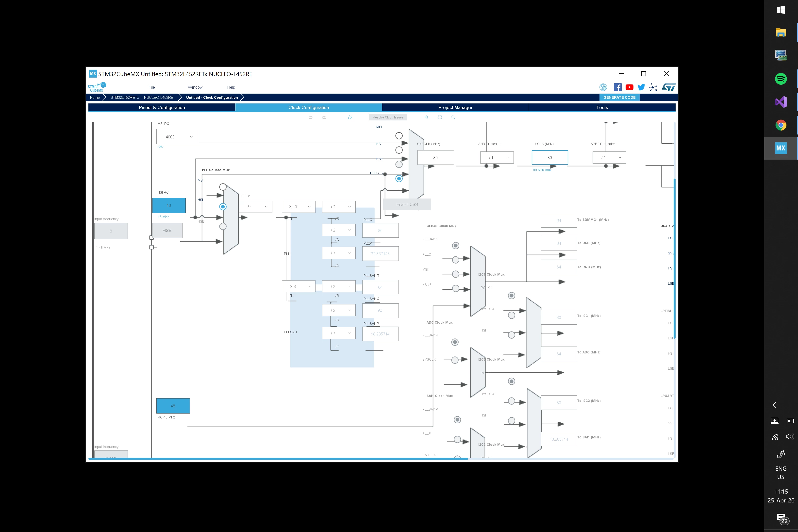Click the circular reset clock configuration icon
Screen dimensions: 798x532
(x=350, y=117)
